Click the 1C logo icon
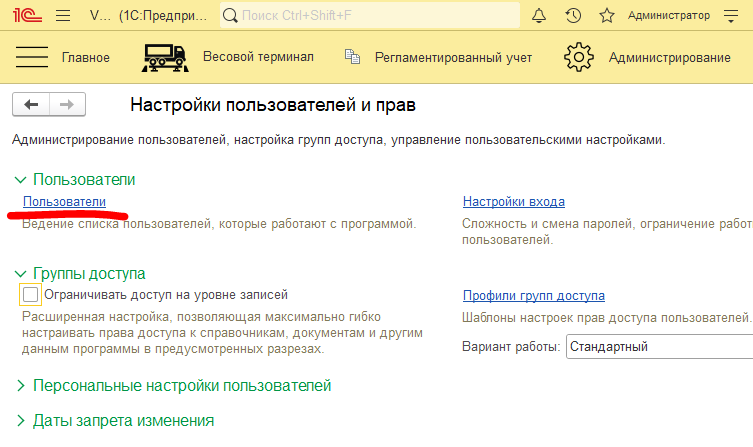The image size is (753, 447). click(26, 16)
